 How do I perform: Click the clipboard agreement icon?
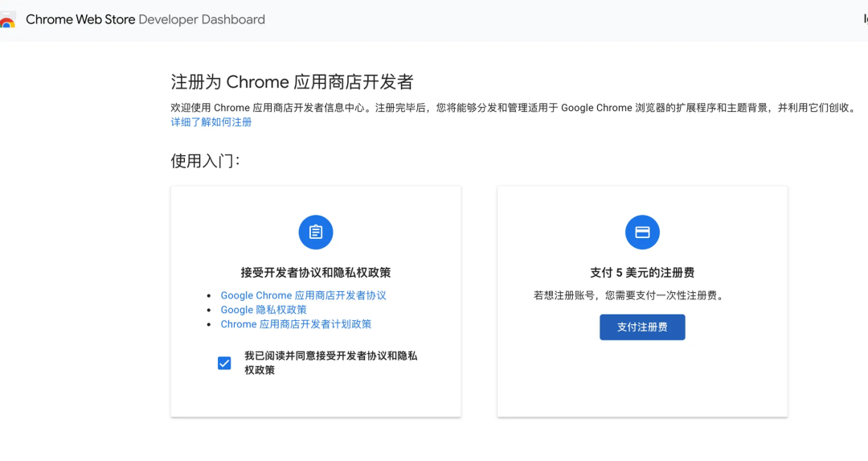[x=316, y=233]
